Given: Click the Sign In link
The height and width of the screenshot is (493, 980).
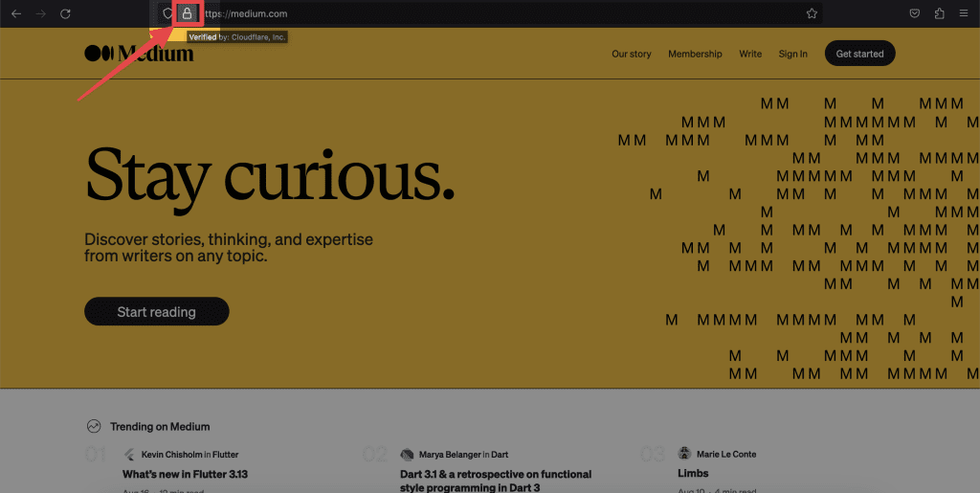Looking at the screenshot, I should pos(792,54).
